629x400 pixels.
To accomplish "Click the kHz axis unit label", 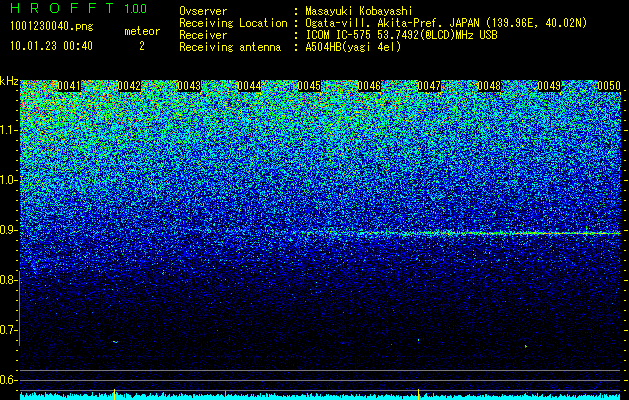I will [x=9, y=81].
